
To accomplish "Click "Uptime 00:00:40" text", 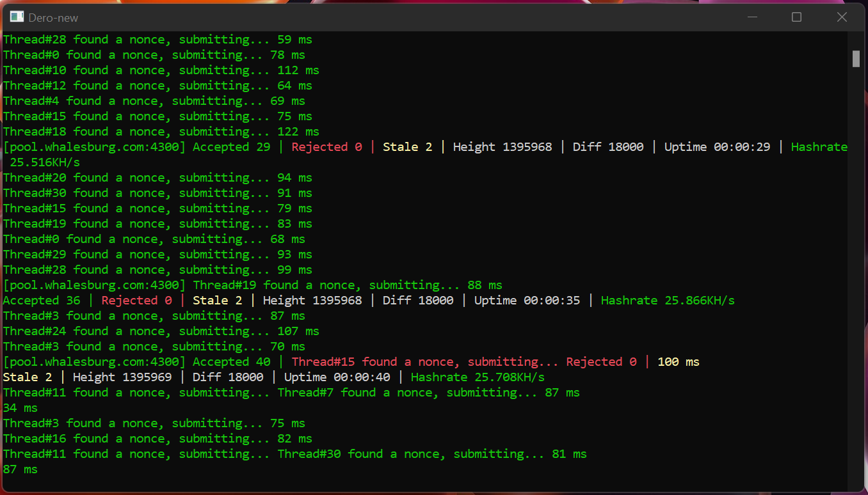I will point(337,377).
